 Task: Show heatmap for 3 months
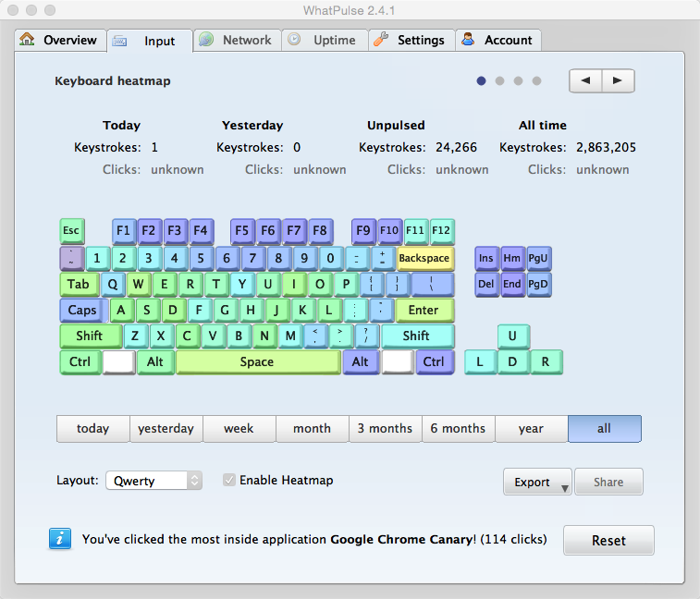(386, 429)
